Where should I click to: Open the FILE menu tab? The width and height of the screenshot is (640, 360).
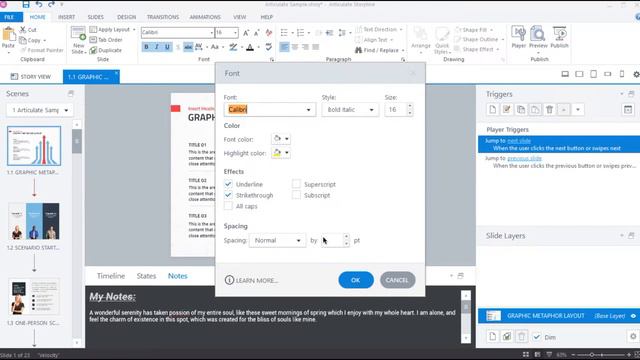coord(9,17)
